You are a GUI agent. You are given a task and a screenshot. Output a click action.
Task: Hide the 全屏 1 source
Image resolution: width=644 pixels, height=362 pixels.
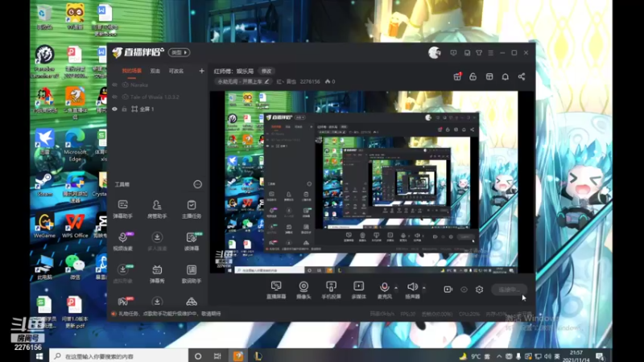(114, 109)
